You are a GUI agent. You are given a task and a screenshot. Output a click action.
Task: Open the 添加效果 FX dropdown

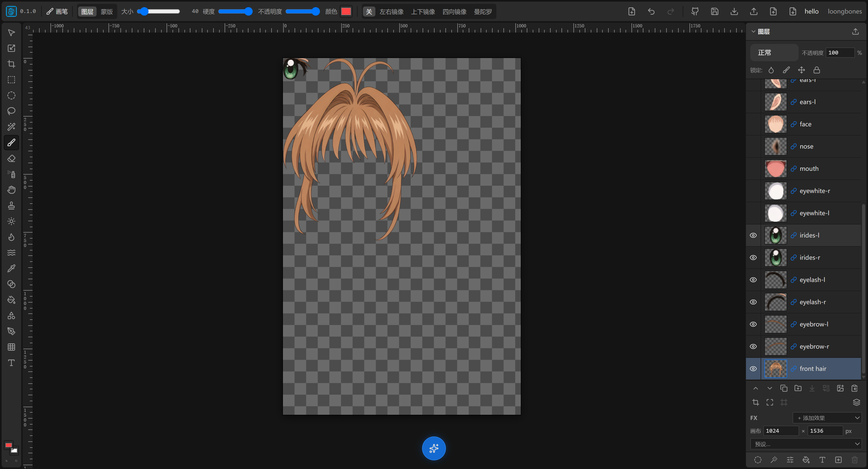point(827,418)
